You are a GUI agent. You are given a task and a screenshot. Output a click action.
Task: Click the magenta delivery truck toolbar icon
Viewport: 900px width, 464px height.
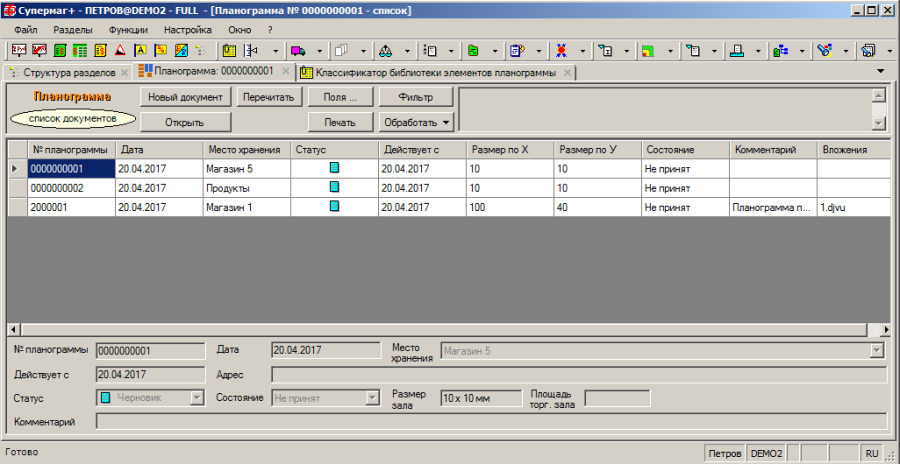point(297,51)
